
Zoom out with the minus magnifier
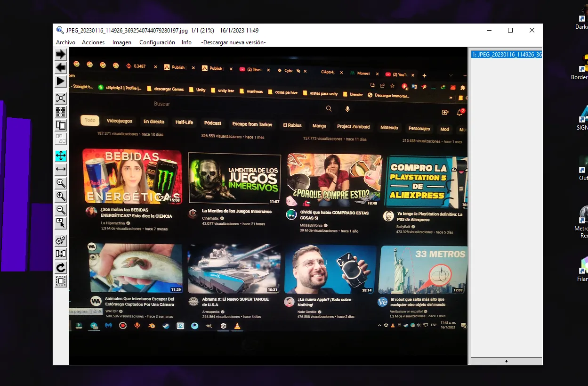click(x=61, y=210)
